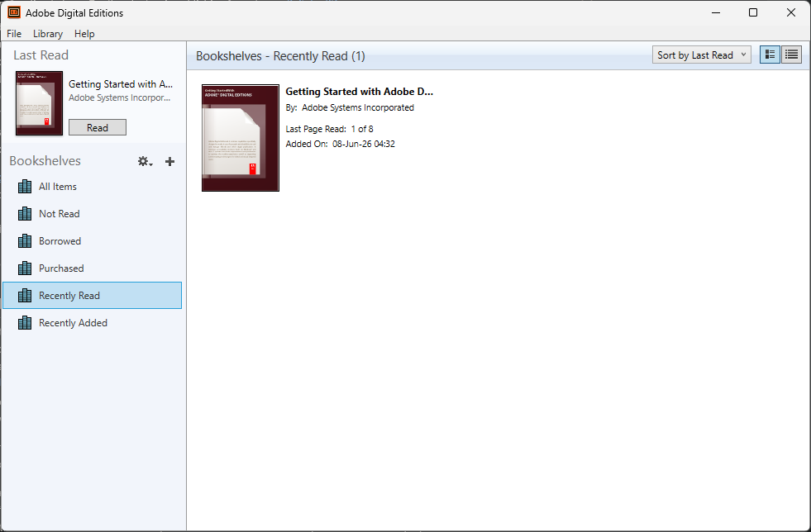Click the 'Last Page Read: 1 of 8' text
The height and width of the screenshot is (532, 811).
point(330,129)
